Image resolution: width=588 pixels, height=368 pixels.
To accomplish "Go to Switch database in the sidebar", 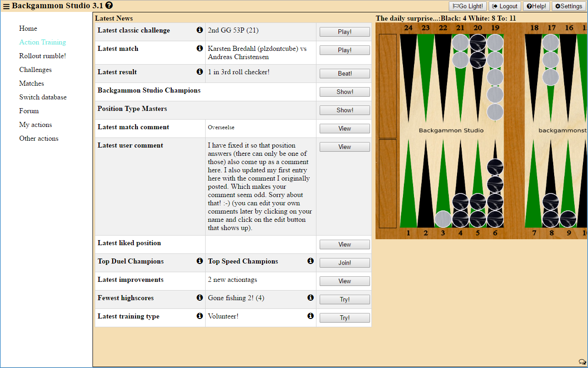I will (x=43, y=97).
